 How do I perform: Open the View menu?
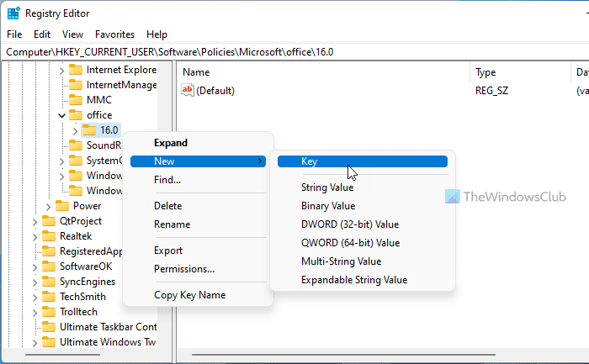point(72,34)
